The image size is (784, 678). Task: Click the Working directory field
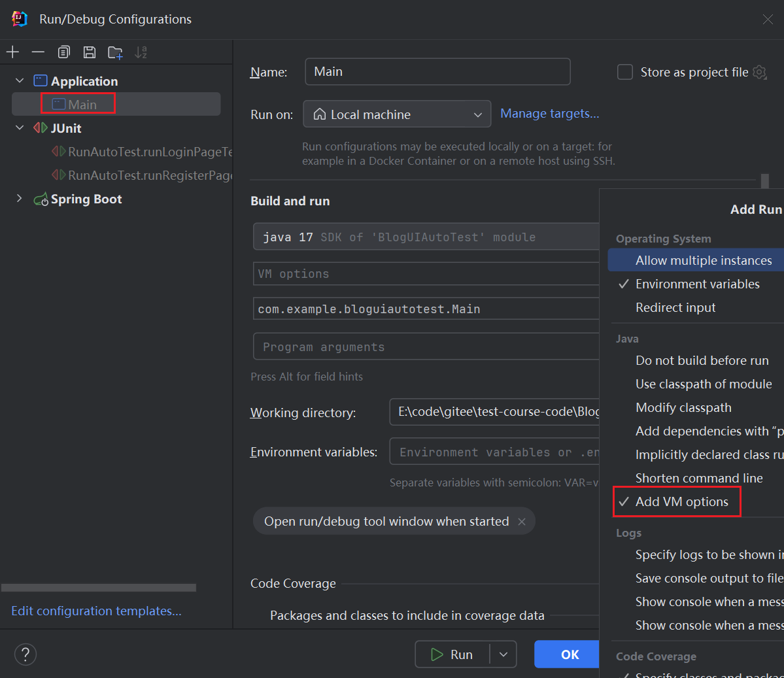coord(494,412)
